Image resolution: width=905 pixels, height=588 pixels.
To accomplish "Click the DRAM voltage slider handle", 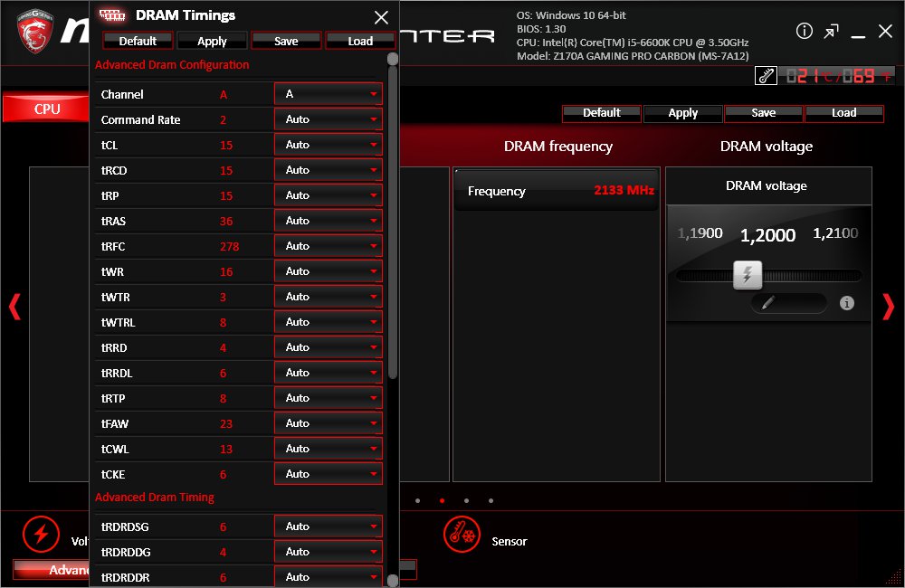I will click(748, 275).
